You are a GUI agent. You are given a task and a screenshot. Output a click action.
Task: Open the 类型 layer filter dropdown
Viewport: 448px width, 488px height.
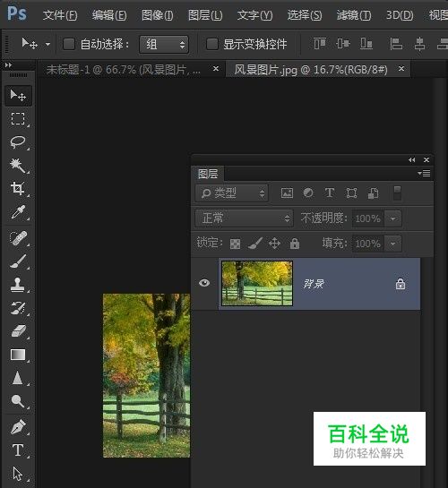coord(232,193)
